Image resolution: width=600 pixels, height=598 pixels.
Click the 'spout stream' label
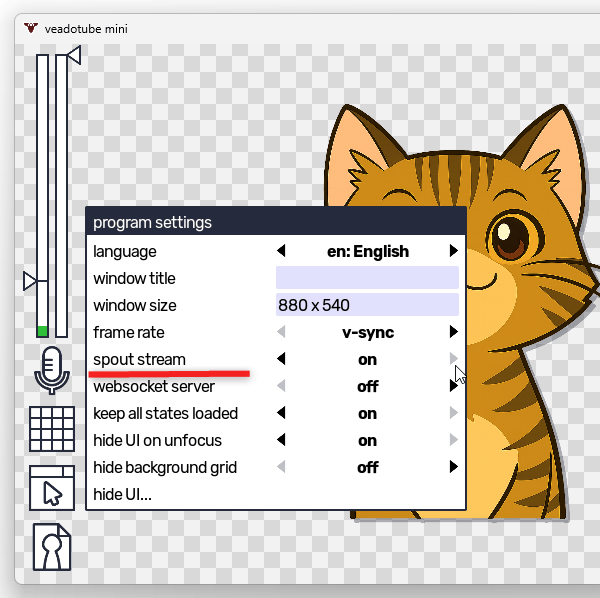139,360
